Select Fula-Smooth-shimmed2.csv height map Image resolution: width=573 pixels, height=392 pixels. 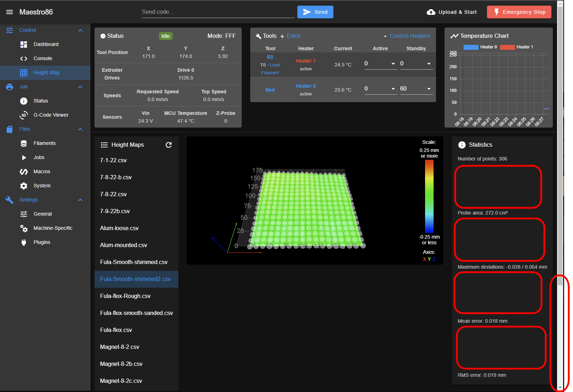tap(136, 279)
